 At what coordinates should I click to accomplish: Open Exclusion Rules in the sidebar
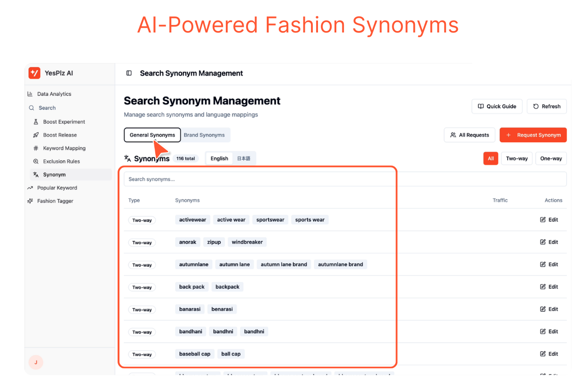coord(61,162)
